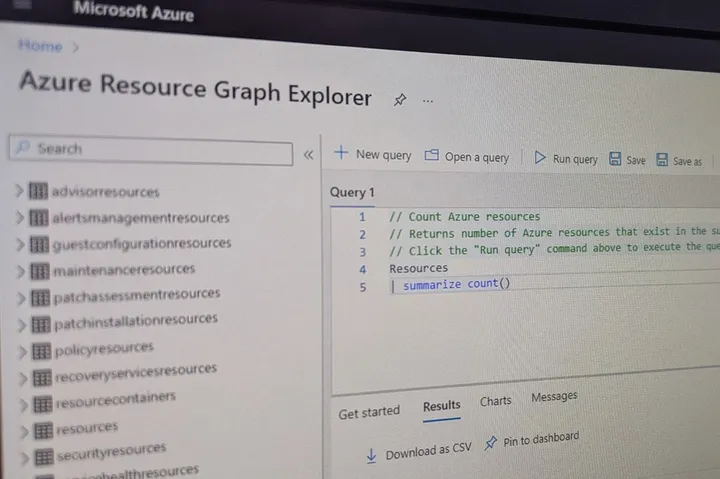Screen dimensions: 720x479
Task: Click the Download as CSV arrow icon
Action: [371, 456]
